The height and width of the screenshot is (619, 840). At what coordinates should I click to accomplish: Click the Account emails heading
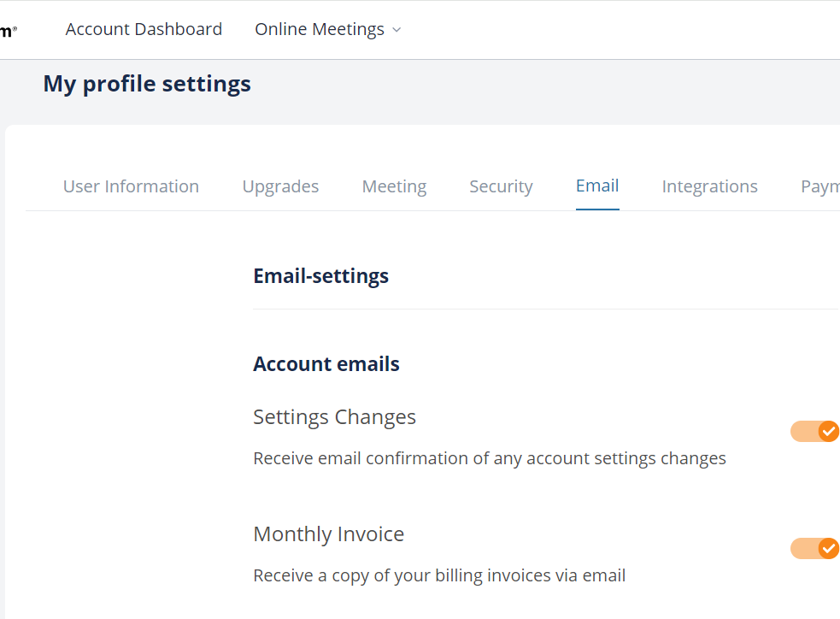pos(326,364)
